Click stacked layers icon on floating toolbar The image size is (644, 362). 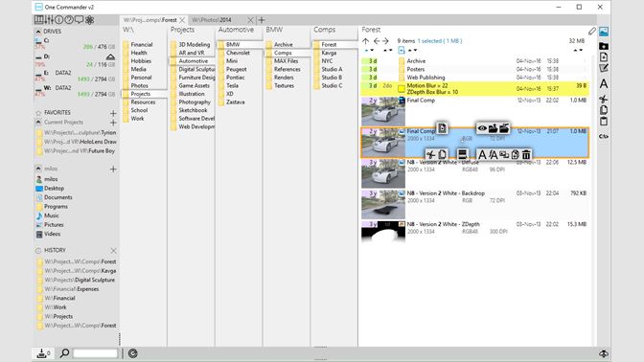click(x=462, y=155)
